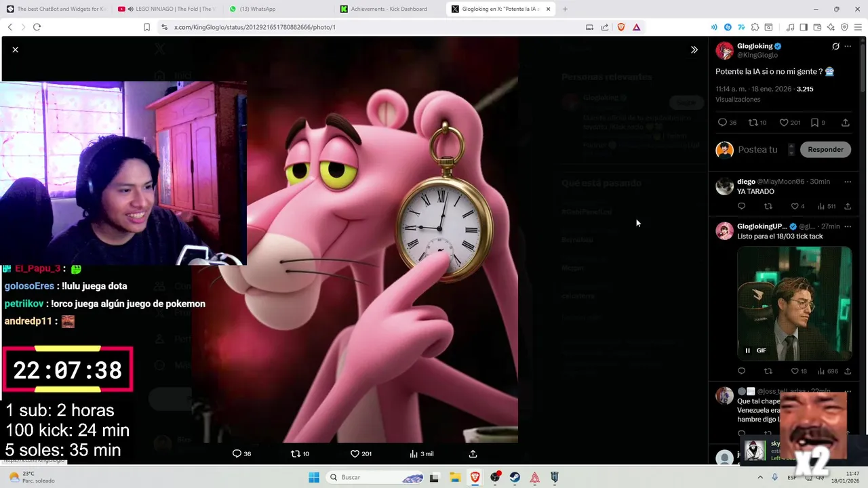Open the more menu on diego's reply
Image resolution: width=868 pixels, height=488 pixels.
(x=848, y=182)
